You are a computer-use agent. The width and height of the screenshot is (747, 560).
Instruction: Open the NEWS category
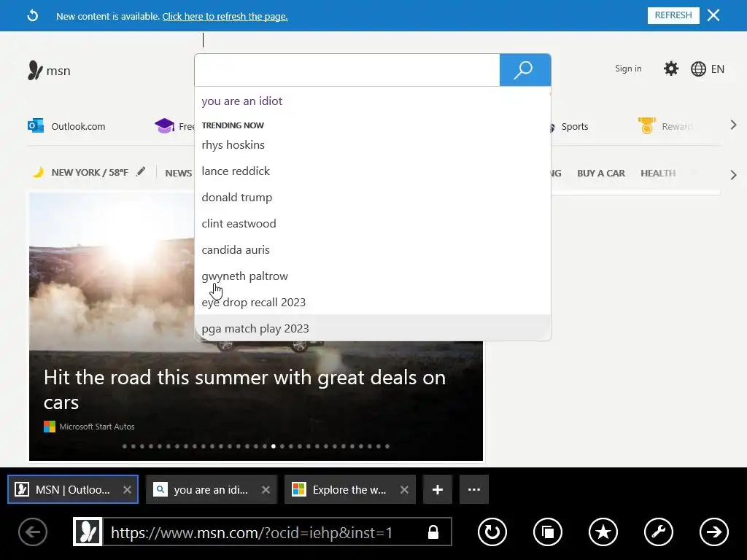click(179, 174)
